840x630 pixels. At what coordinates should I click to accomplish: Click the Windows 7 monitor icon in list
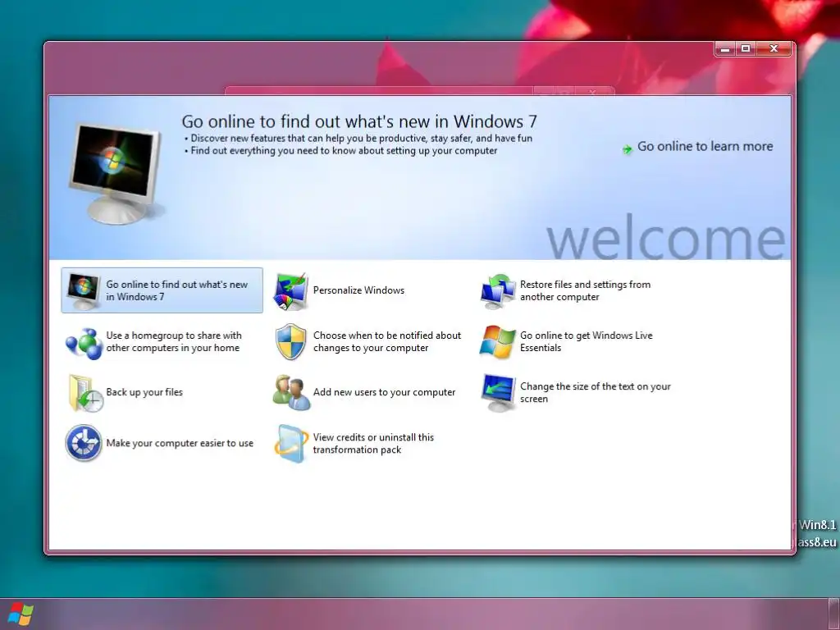tap(83, 291)
